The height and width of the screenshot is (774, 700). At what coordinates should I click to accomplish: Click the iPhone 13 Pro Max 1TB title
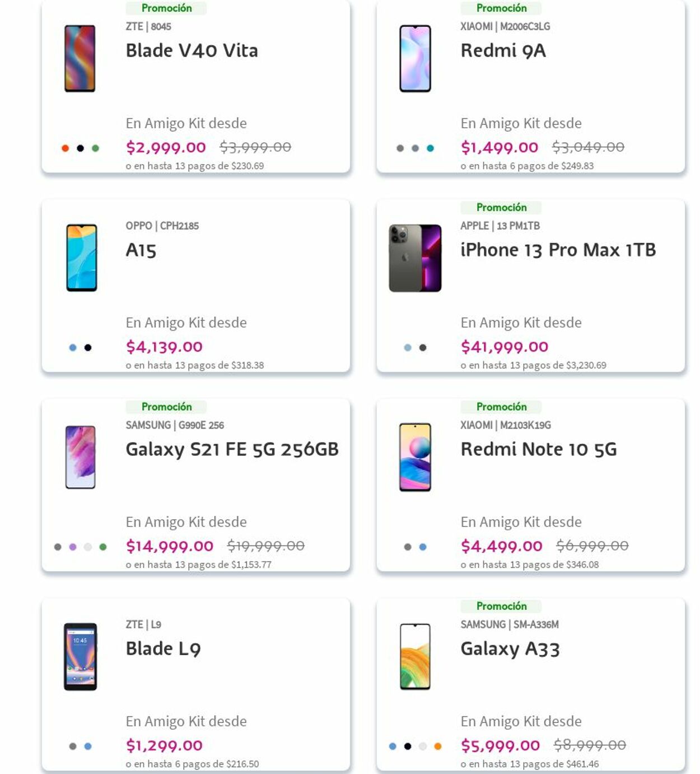click(x=558, y=250)
